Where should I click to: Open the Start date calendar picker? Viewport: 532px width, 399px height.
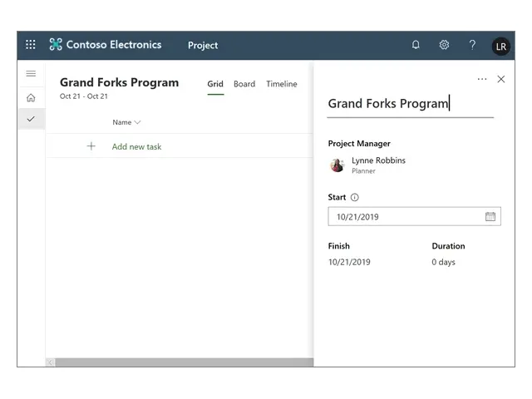(490, 217)
